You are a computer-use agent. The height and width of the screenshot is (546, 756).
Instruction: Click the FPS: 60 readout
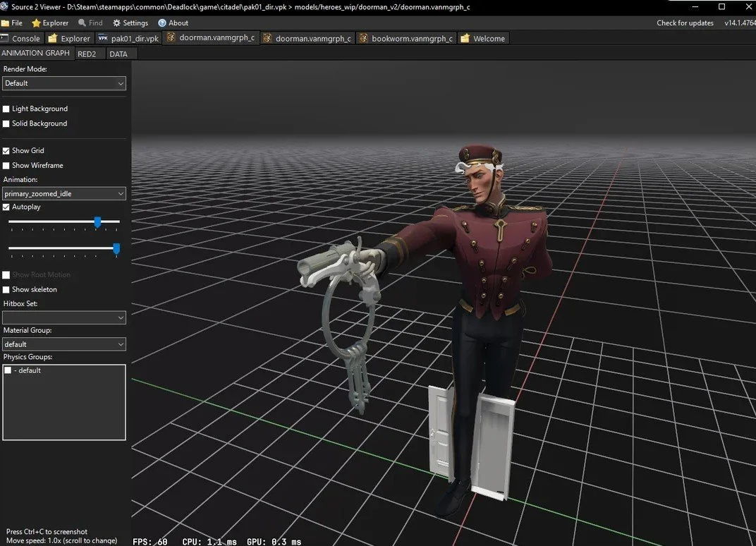click(150, 542)
